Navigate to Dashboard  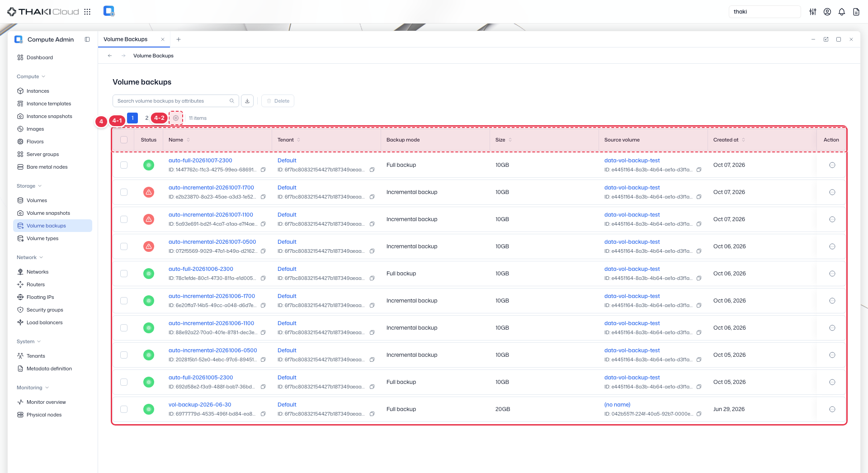click(x=52, y=57)
